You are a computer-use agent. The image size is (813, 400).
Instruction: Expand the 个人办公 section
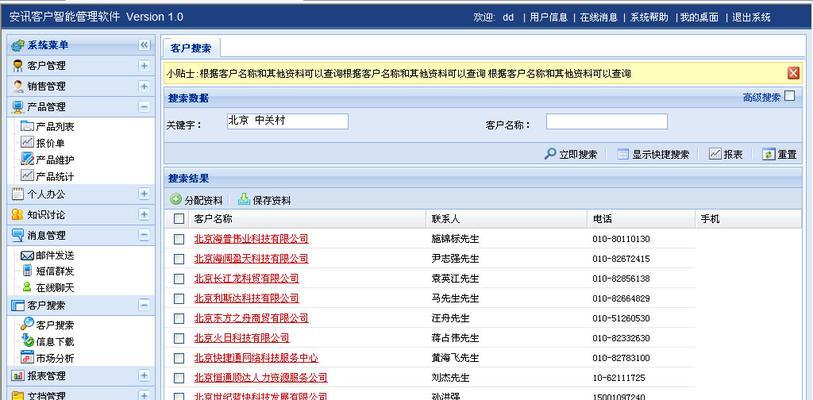[x=144, y=194]
